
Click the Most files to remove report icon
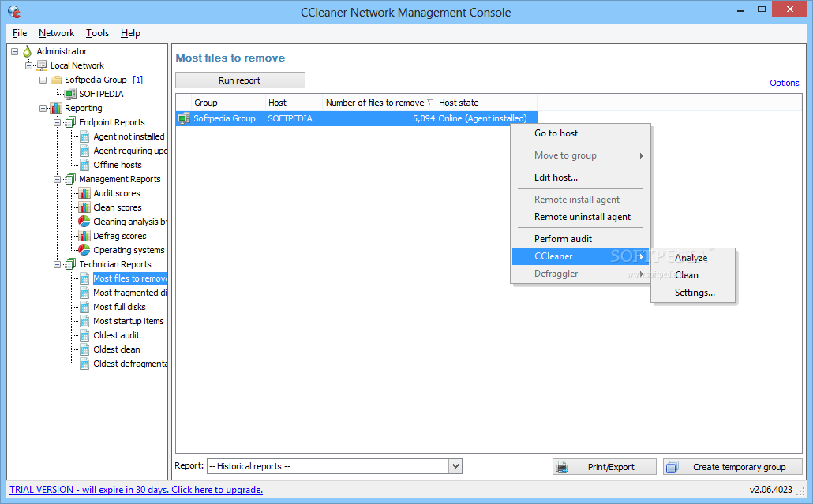click(x=84, y=278)
